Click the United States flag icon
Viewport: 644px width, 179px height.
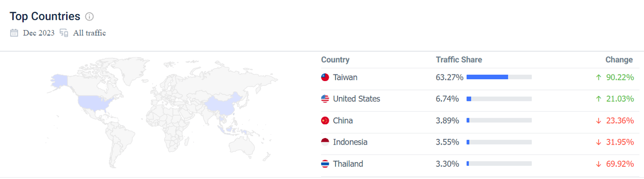pyautogui.click(x=325, y=99)
